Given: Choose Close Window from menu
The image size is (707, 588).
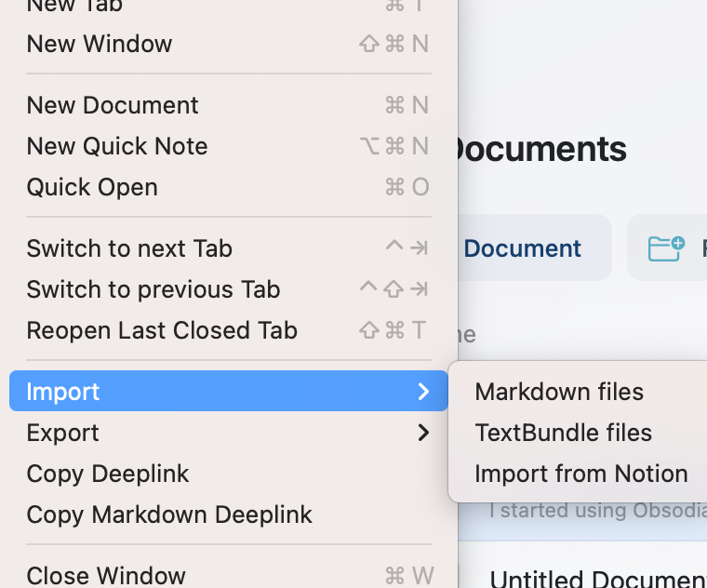Looking at the screenshot, I should click(x=106, y=576).
